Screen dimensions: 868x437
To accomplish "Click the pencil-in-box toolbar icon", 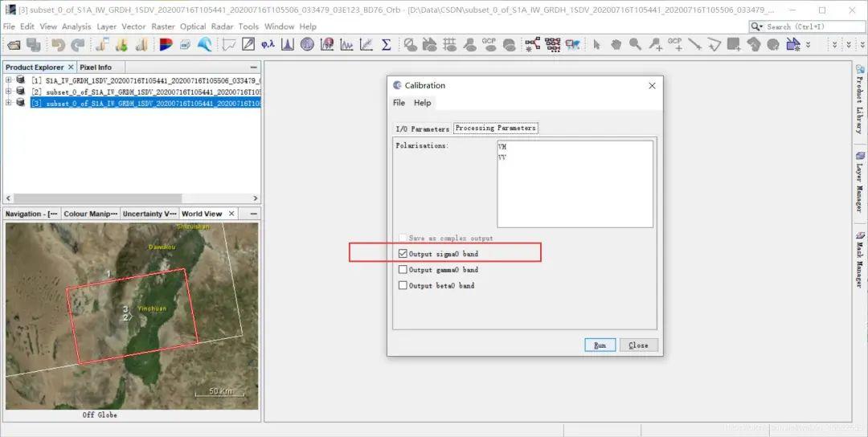I will (248, 45).
